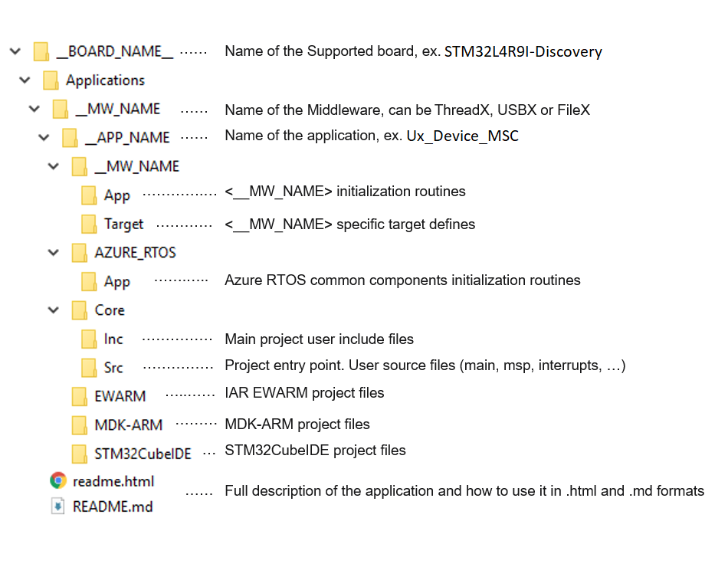This screenshot has height=567, width=728.
Task: Click the Src folder icon
Action: point(89,368)
